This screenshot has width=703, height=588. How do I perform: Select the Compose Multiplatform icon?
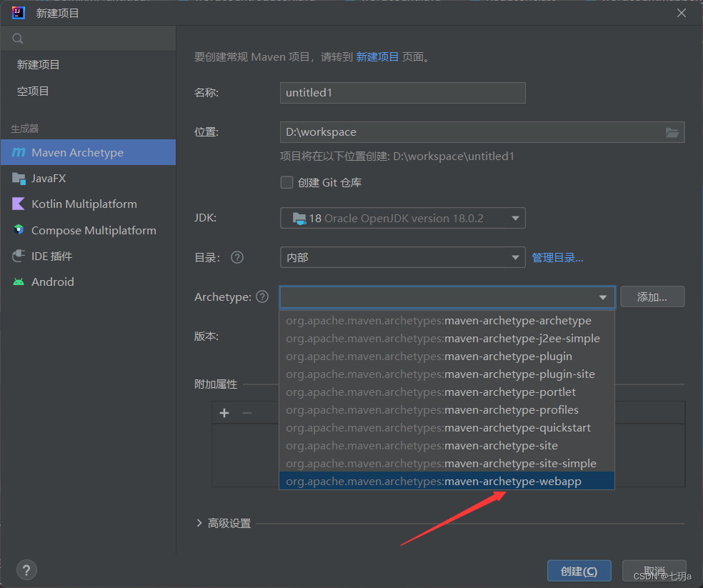pos(19,230)
